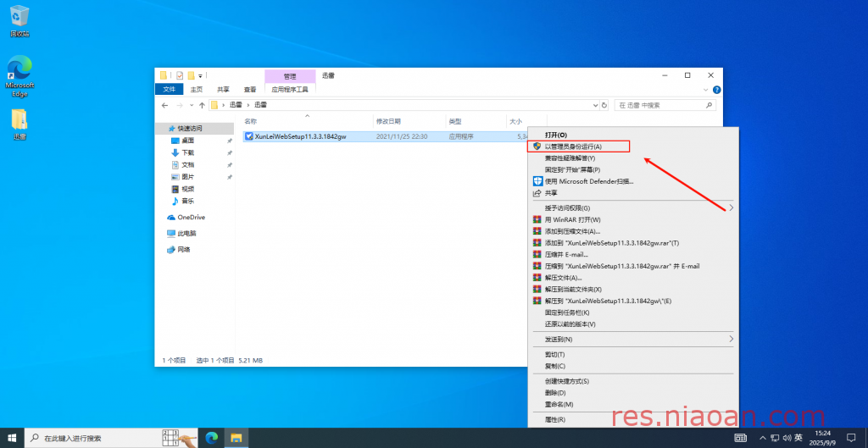Image resolution: width=868 pixels, height=448 pixels.
Task: Click 迅雷 breadcrumb after folder icon
Action: [236, 105]
